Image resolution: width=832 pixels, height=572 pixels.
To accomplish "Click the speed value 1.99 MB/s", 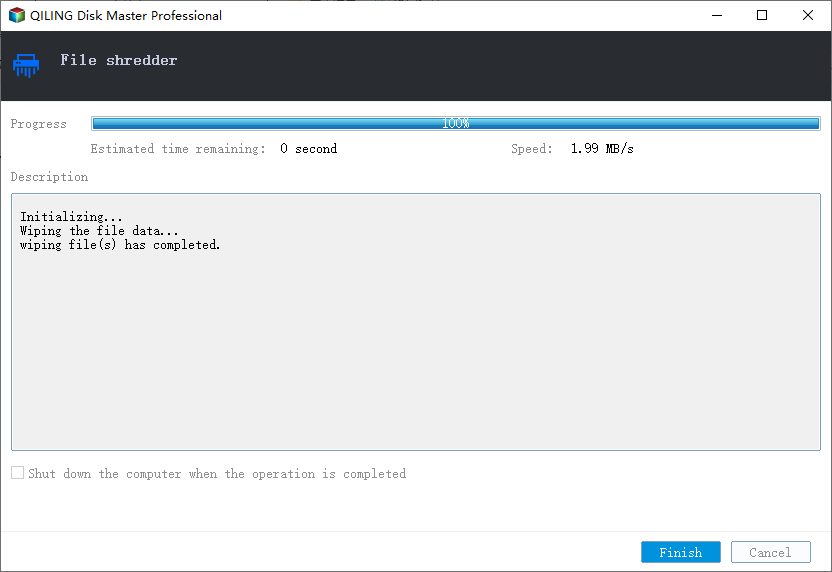I will [602, 149].
